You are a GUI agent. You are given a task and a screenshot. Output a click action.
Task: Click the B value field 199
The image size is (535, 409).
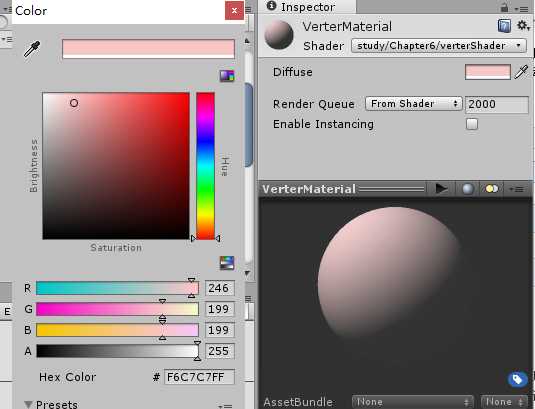pyautogui.click(x=219, y=330)
